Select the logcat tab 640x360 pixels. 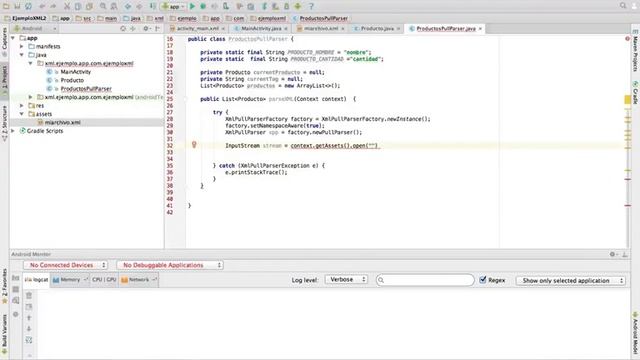click(x=37, y=280)
